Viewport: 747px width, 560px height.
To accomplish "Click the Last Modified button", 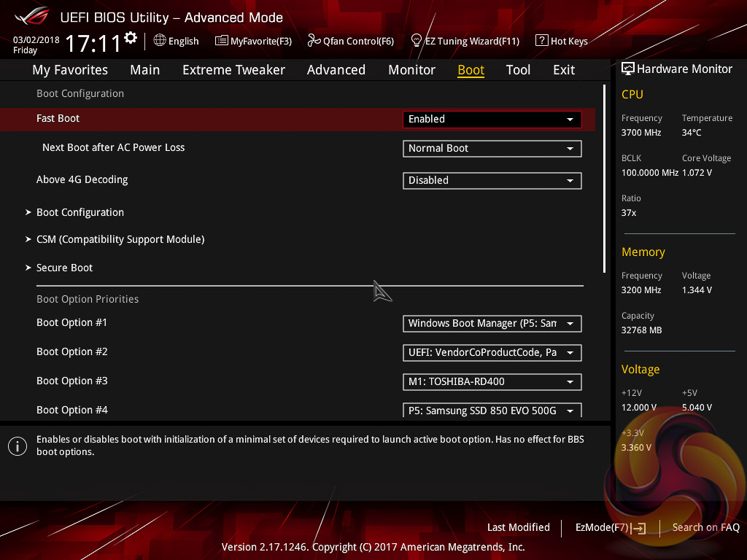I will click(x=518, y=527).
